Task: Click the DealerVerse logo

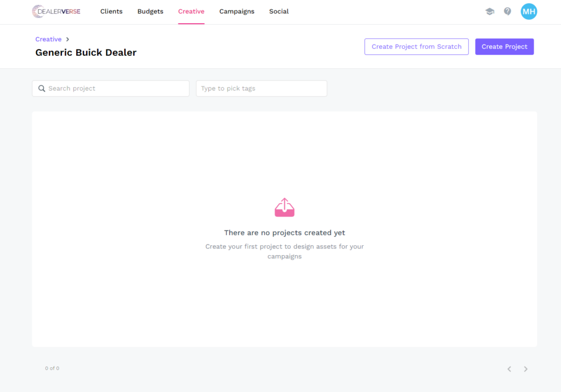Action: [56, 11]
